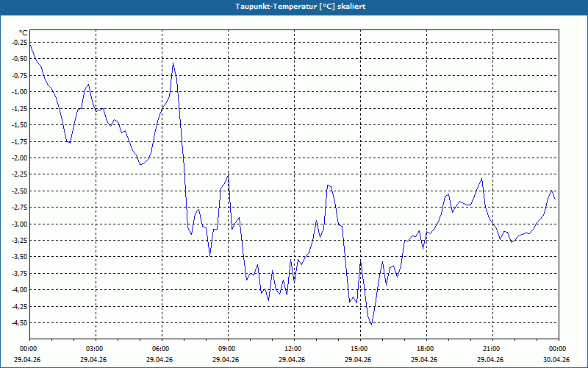Click the 29.04.26 date beneath 21:00

point(490,360)
